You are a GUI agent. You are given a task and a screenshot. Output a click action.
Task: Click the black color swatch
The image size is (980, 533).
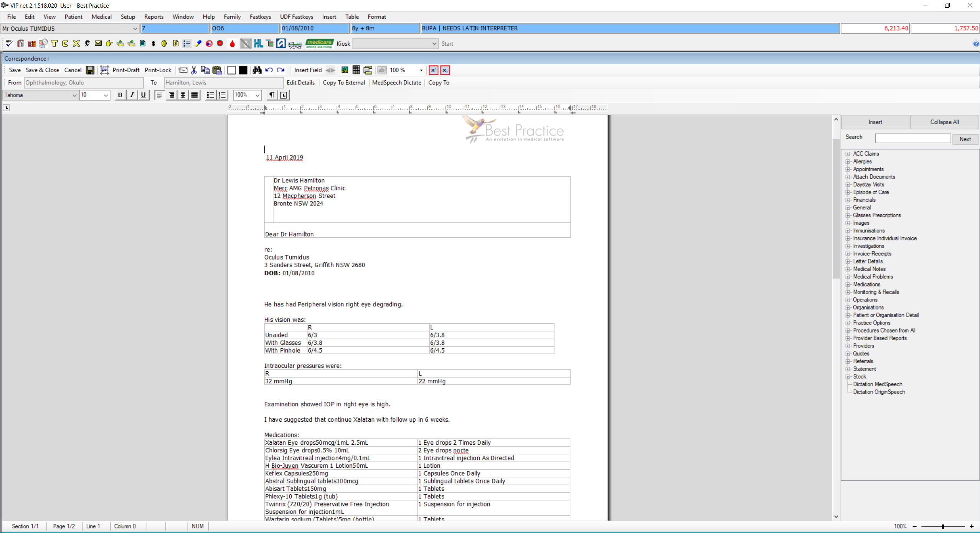click(x=243, y=70)
